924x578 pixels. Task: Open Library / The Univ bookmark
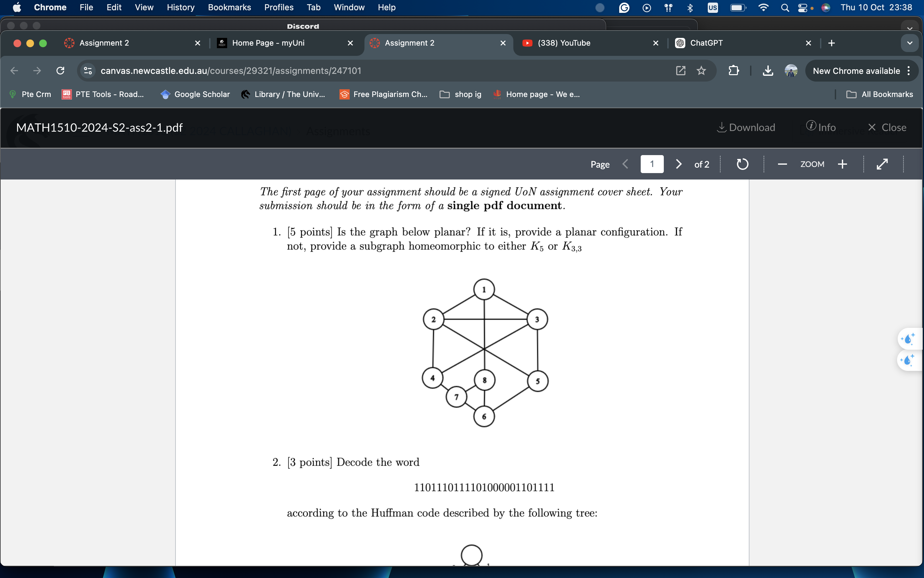click(283, 94)
